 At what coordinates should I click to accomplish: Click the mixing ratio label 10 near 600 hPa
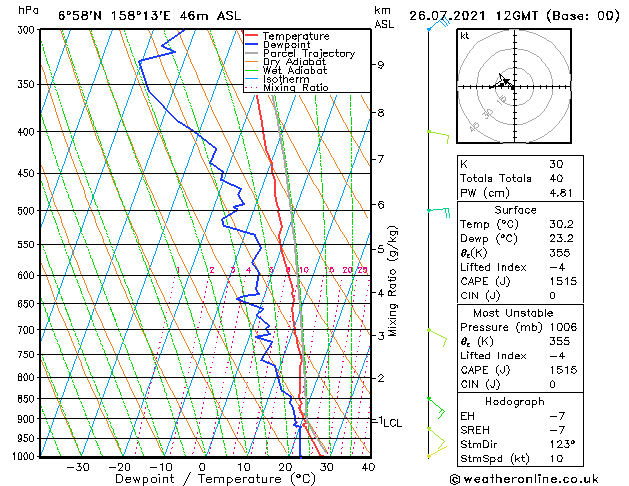pyautogui.click(x=304, y=270)
